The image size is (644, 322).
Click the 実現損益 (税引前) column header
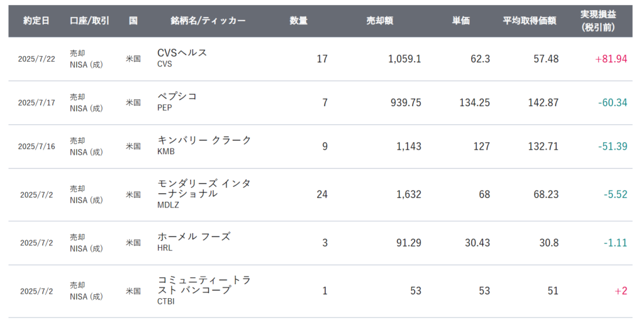(x=597, y=21)
